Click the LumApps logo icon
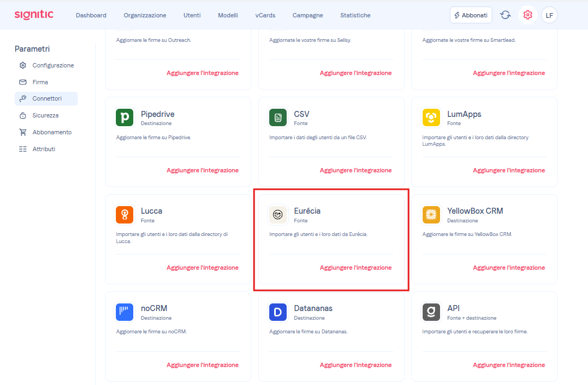588x385 pixels. point(431,117)
